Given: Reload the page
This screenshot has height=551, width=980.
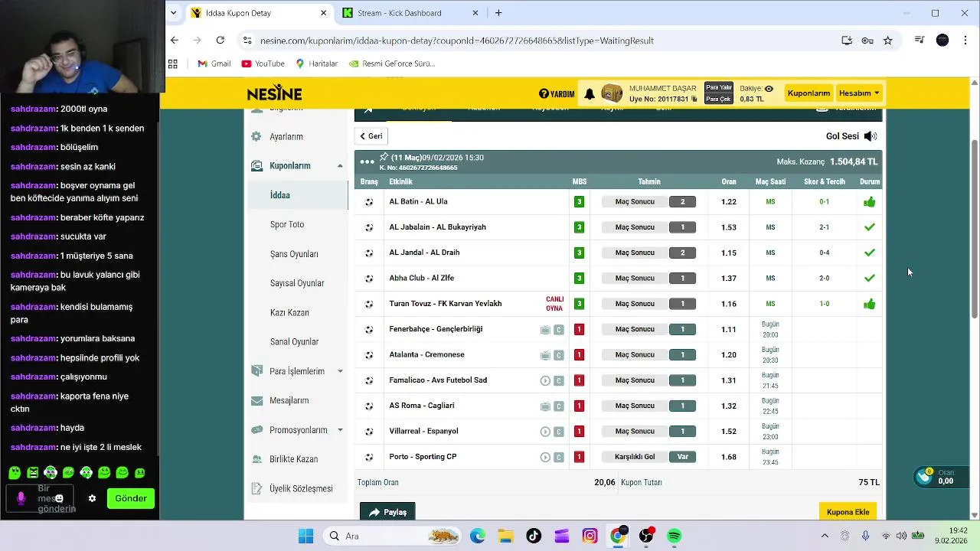Looking at the screenshot, I should point(220,41).
